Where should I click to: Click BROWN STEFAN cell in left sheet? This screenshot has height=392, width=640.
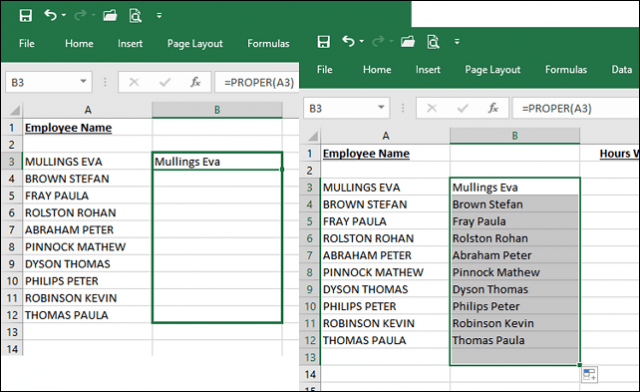(x=87, y=179)
